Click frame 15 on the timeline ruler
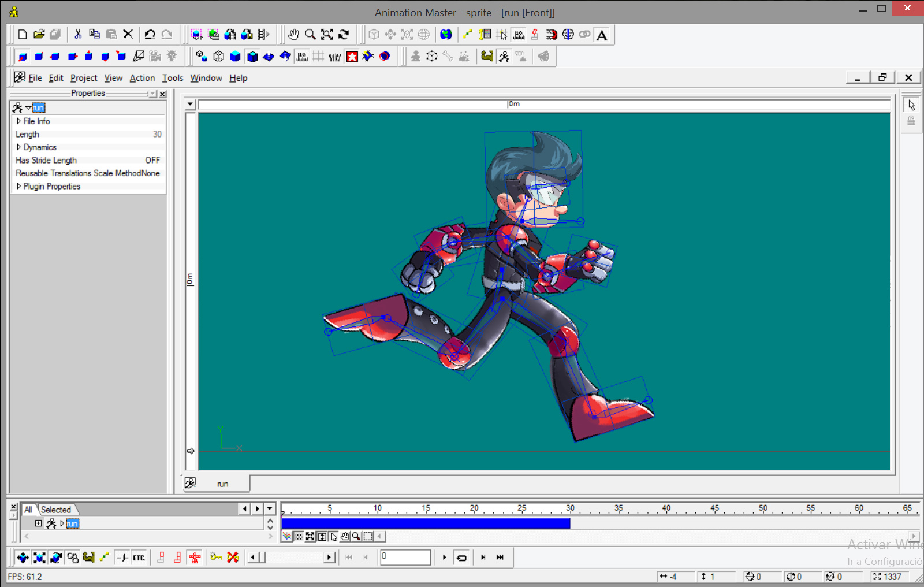This screenshot has height=587, width=924. click(426, 508)
